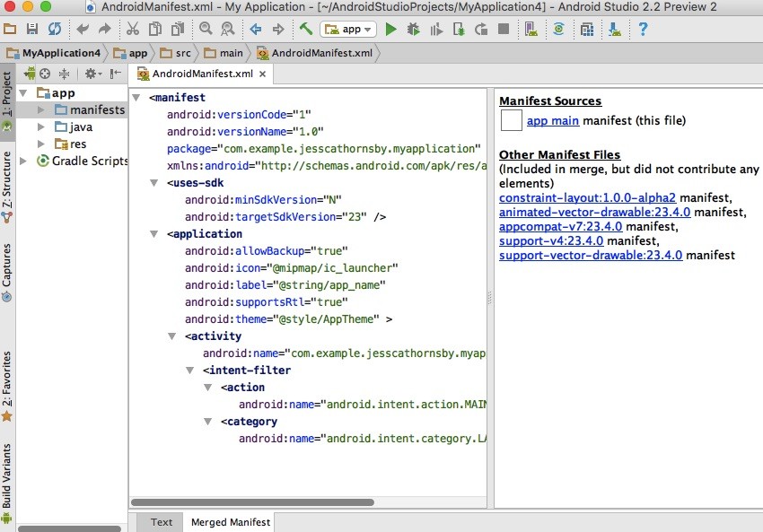763x532 pixels.
Task: Attach debugger to Android process
Action: pos(459,30)
